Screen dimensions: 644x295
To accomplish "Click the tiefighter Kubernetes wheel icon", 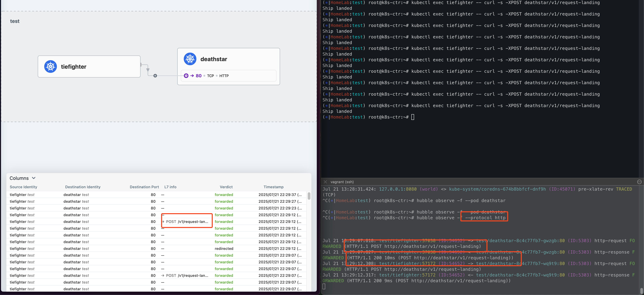I will (50, 67).
